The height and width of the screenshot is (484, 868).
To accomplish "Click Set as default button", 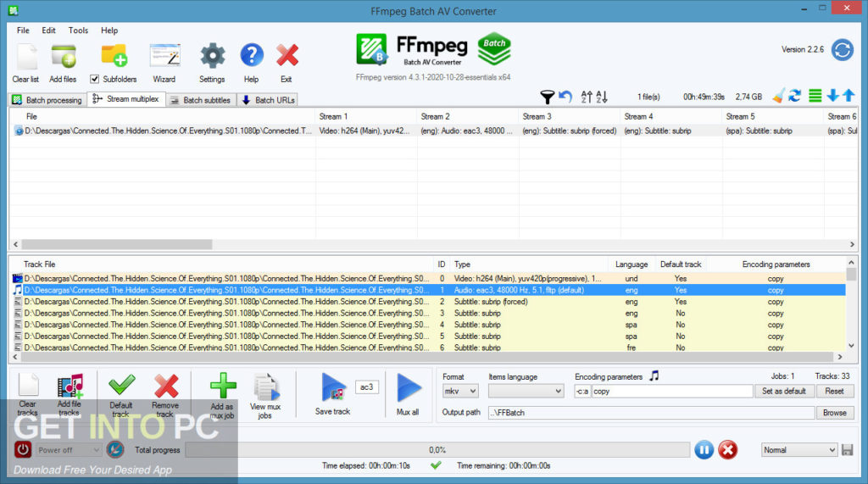I will coord(783,391).
